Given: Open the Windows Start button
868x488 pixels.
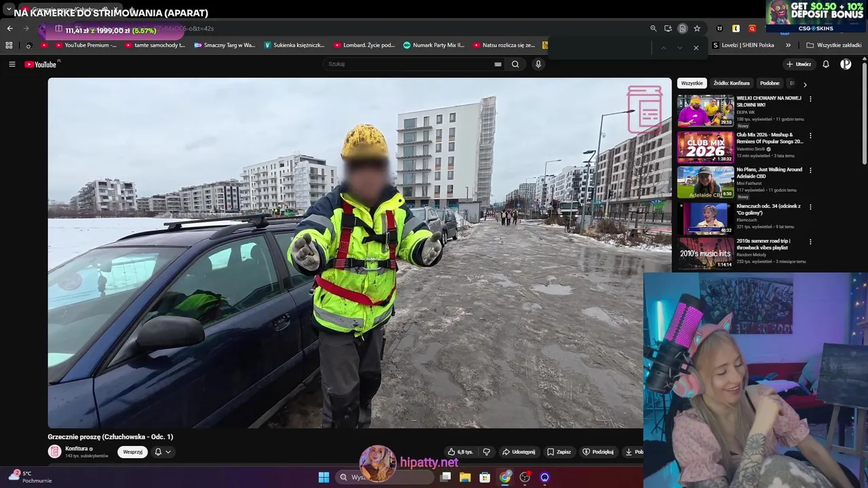Looking at the screenshot, I should coord(323,477).
